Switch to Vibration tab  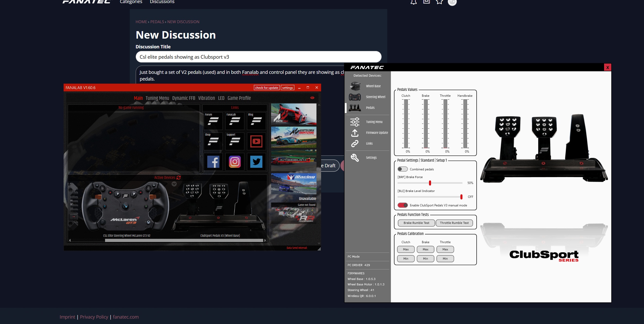point(207,98)
